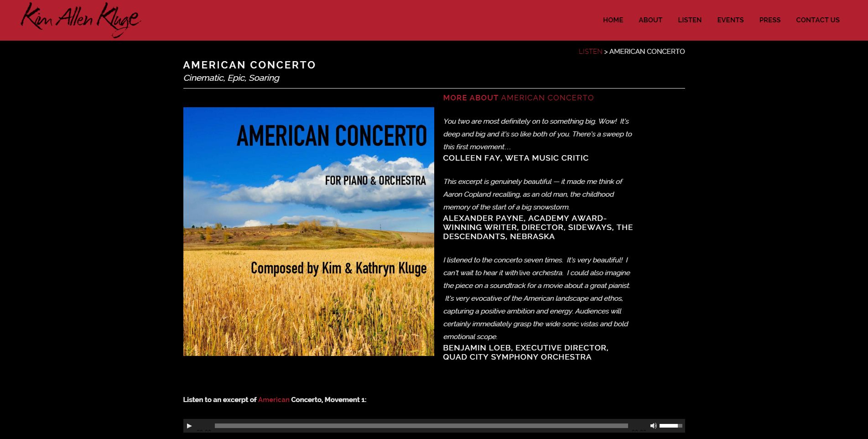Click the American Concerto album cover image
The height and width of the screenshot is (439, 868).
pyautogui.click(x=308, y=231)
